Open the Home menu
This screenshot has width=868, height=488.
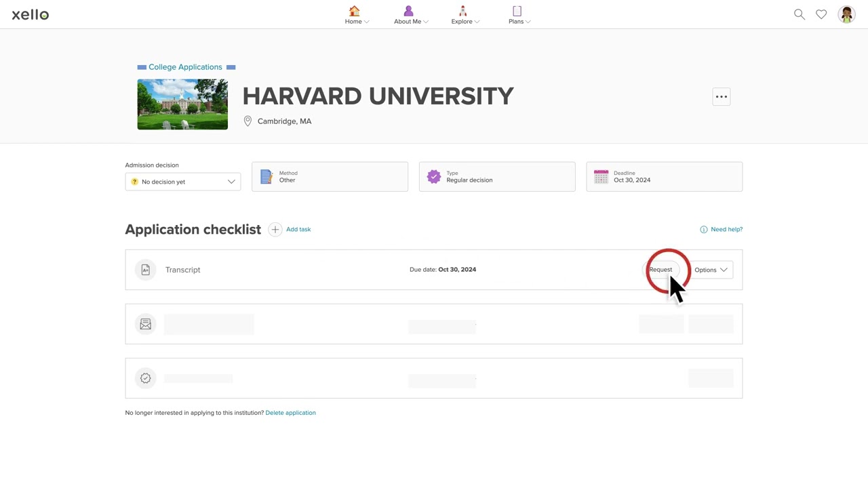[x=357, y=15]
